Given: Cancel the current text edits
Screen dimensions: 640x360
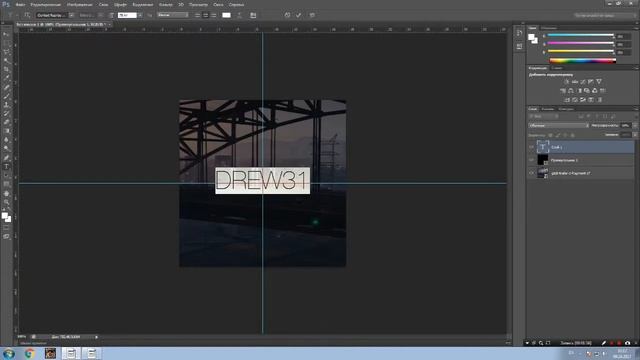Looking at the screenshot, I should coord(287,15).
